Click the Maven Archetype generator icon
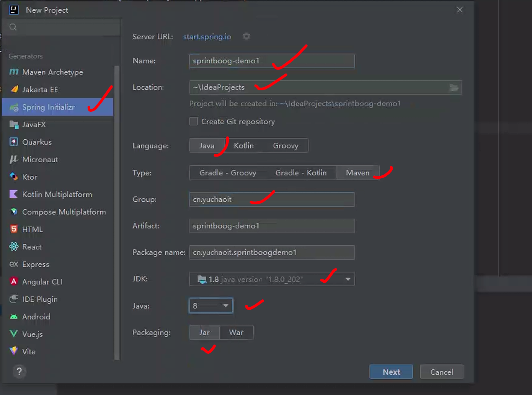 pos(14,72)
